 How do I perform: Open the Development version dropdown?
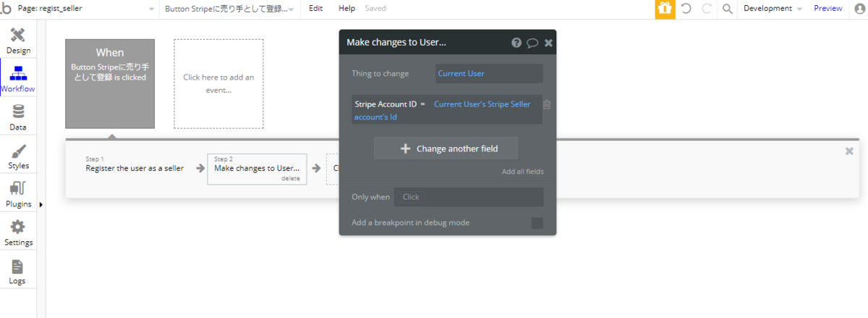[x=773, y=9]
